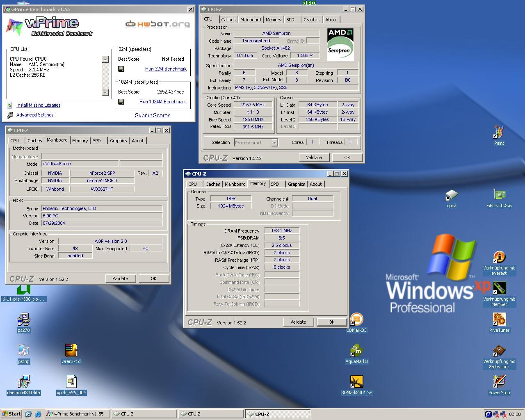Select Graphics tab in CPU-Z Mainboard window
The height and width of the screenshot is (420, 525).
pos(119,141)
